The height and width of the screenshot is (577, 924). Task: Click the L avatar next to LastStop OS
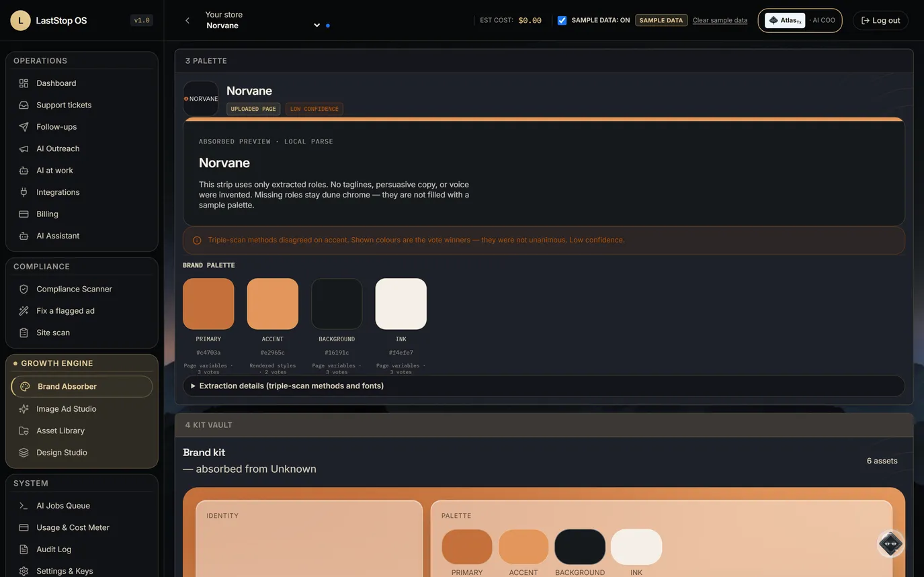(x=20, y=20)
